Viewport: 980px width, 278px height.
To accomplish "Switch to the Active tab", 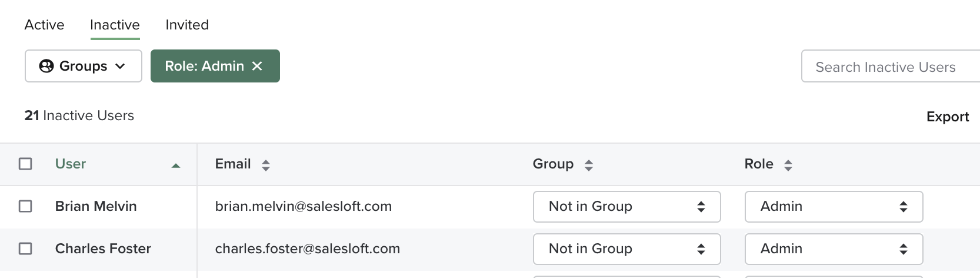I will 45,25.
